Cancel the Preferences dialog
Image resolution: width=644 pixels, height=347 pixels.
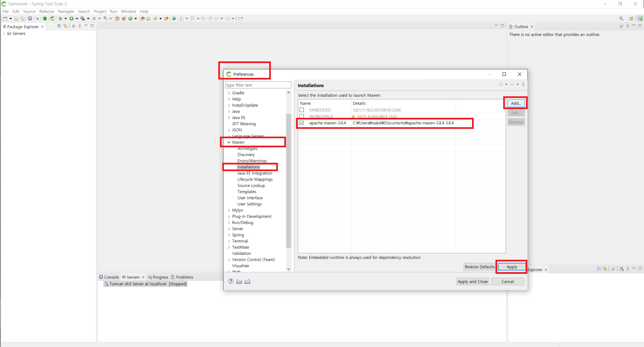[508, 282]
